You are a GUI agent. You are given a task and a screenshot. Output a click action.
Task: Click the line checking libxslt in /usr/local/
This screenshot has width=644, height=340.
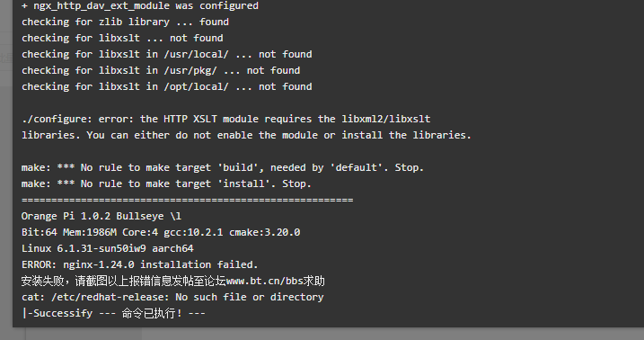(x=167, y=54)
